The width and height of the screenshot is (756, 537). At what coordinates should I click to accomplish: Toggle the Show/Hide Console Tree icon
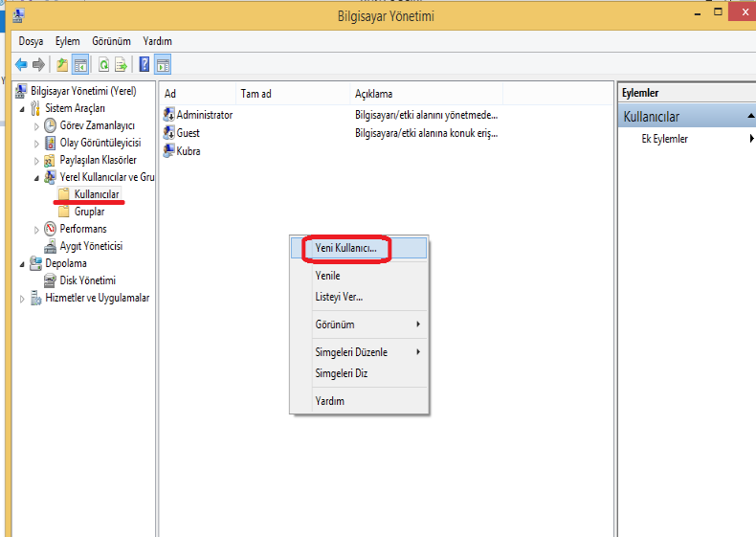point(81,65)
